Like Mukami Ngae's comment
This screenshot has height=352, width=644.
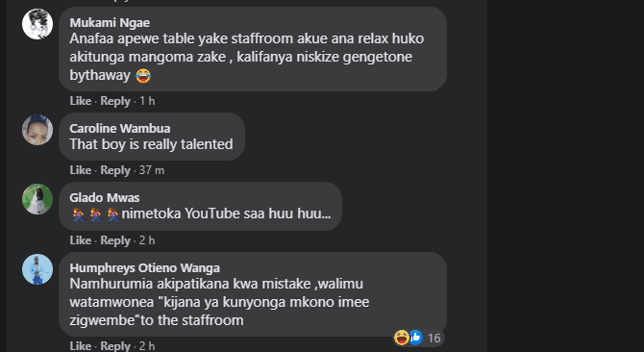(x=81, y=101)
